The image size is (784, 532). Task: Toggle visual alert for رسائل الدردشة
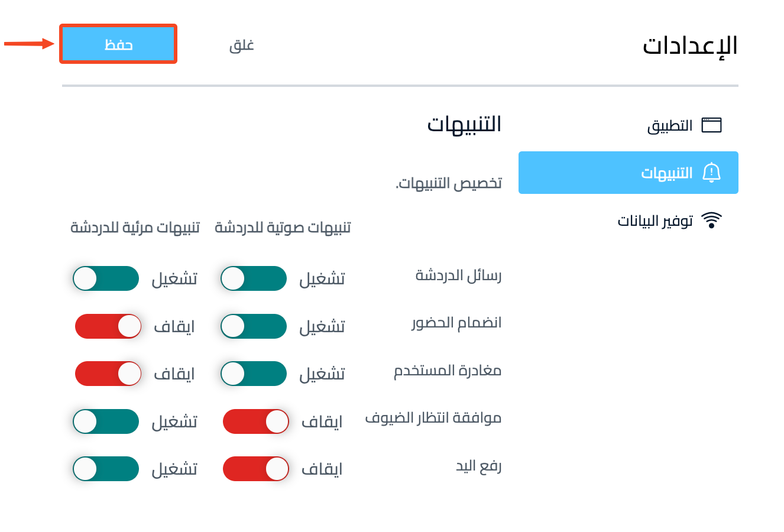[106, 278]
